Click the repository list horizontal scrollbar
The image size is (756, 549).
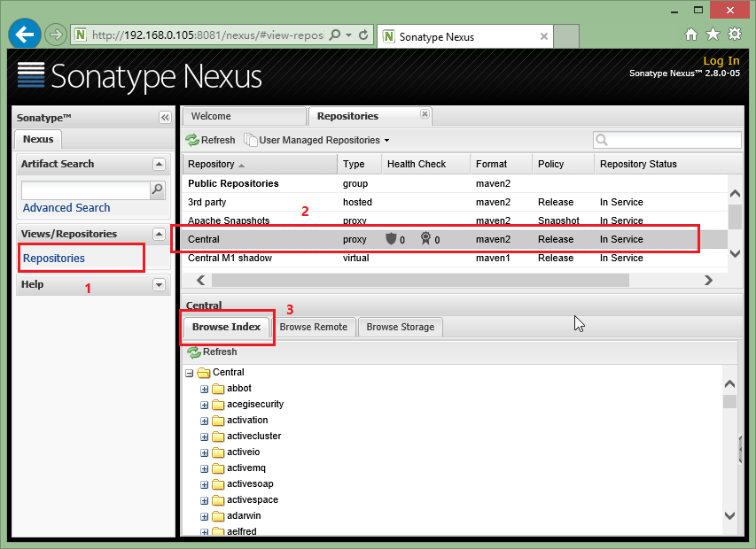tap(420, 281)
